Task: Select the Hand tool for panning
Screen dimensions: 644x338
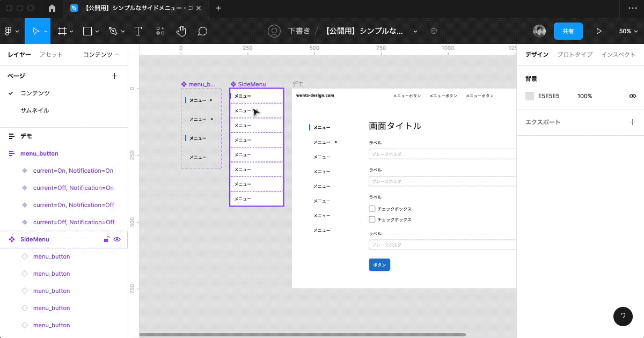Action: click(181, 31)
